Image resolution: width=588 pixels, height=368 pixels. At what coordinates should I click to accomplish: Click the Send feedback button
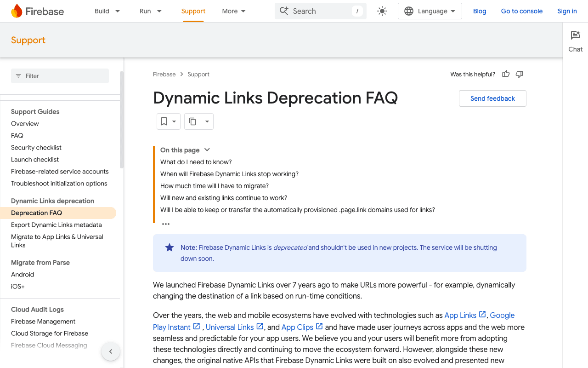click(x=492, y=98)
